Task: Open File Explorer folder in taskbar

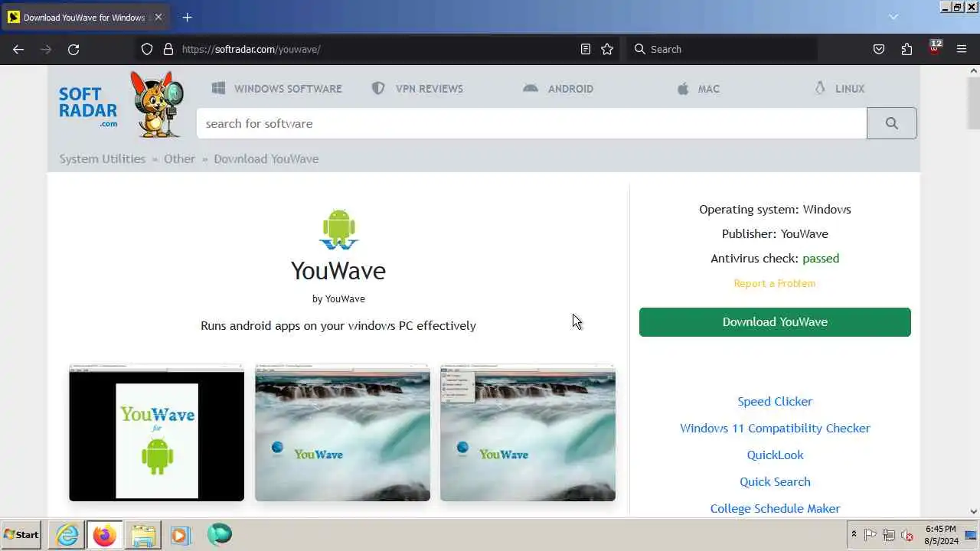Action: coord(143,535)
